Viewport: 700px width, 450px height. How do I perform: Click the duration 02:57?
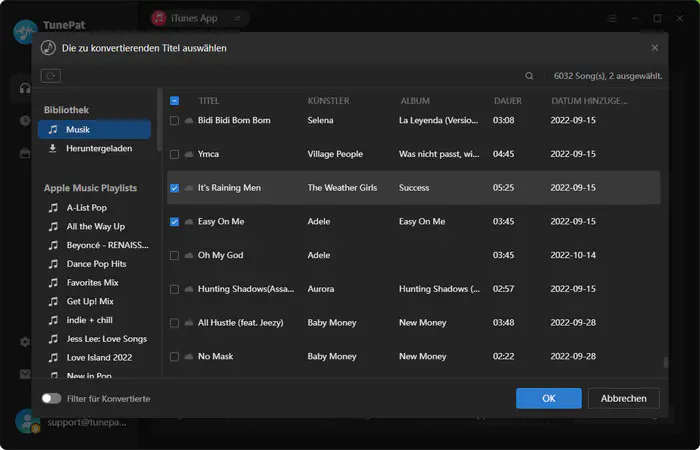[504, 289]
